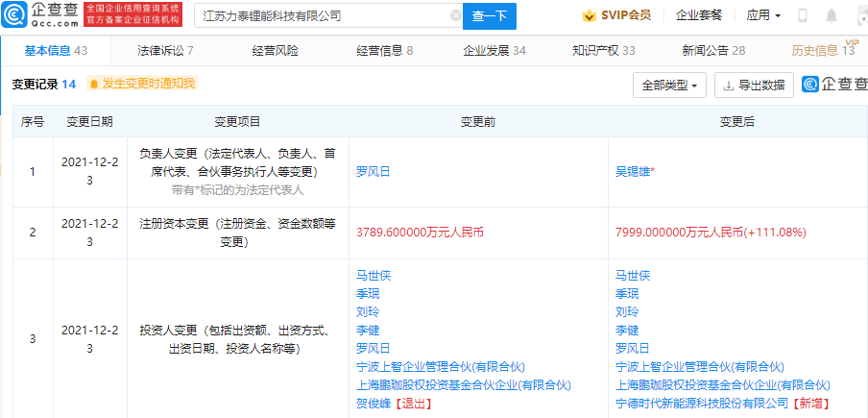Switch to 基本信息 tab
Viewport: 868px width, 418px height.
point(56,51)
